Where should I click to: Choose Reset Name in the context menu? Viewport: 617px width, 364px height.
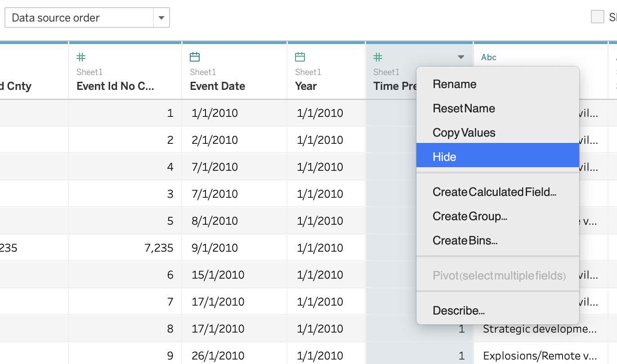pos(464,108)
